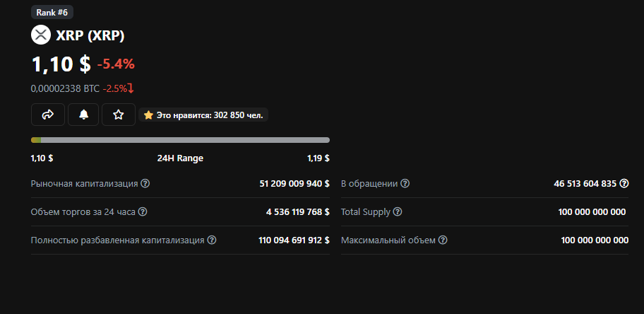Click the info icon after 46 513 604 835
Image resolution: width=644 pixels, height=314 pixels.
[x=624, y=183]
